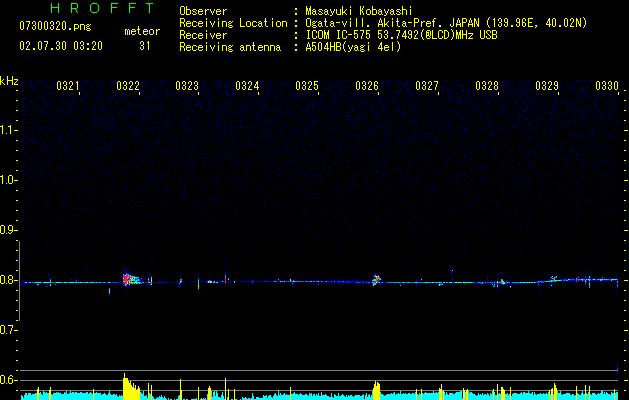Click the kHz axis unit label

point(9,81)
